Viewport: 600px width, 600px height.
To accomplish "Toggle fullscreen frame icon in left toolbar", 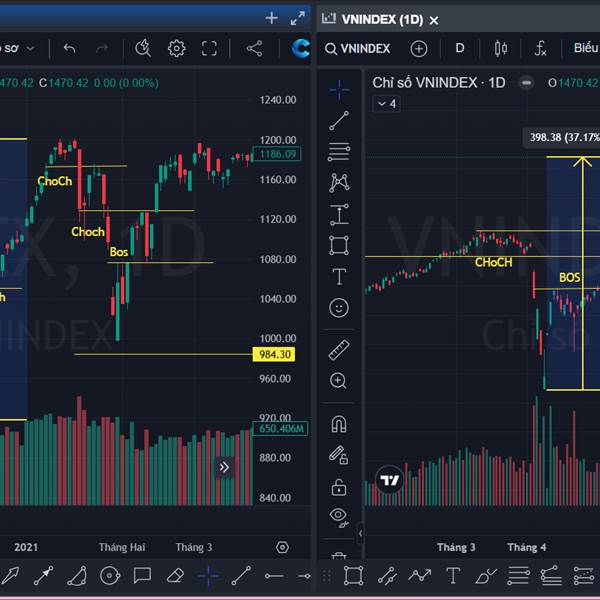I will click(209, 49).
